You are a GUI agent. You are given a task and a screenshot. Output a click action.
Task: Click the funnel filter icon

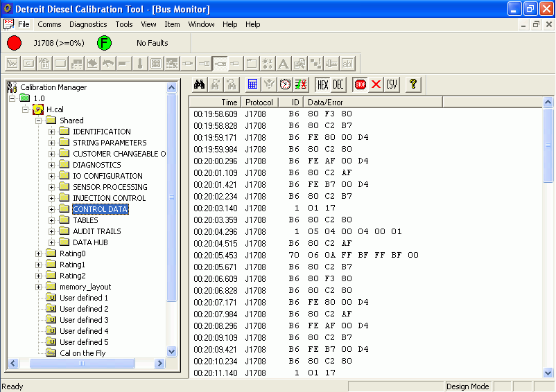tap(269, 84)
